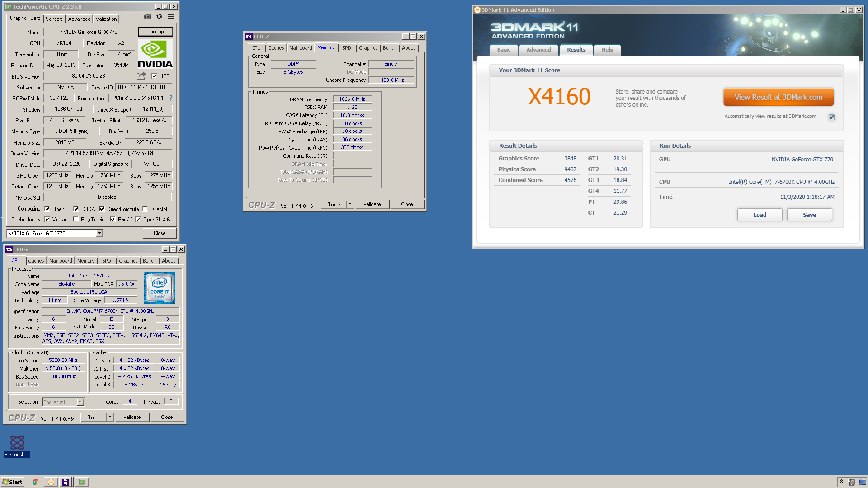Click the Graphics Score value 3848
868x488 pixels.
pos(570,159)
